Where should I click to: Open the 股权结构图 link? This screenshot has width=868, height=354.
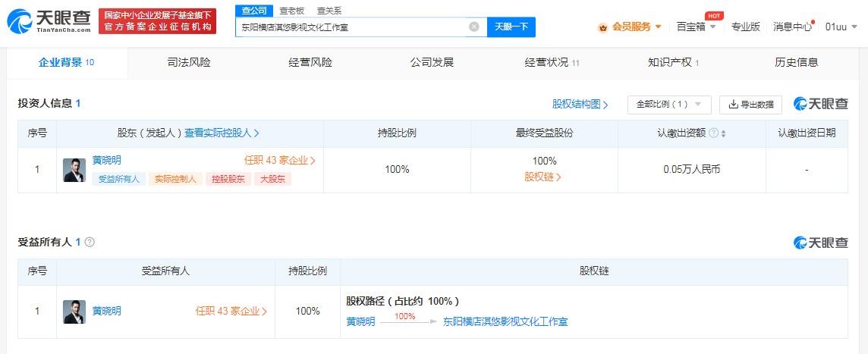pos(580,105)
